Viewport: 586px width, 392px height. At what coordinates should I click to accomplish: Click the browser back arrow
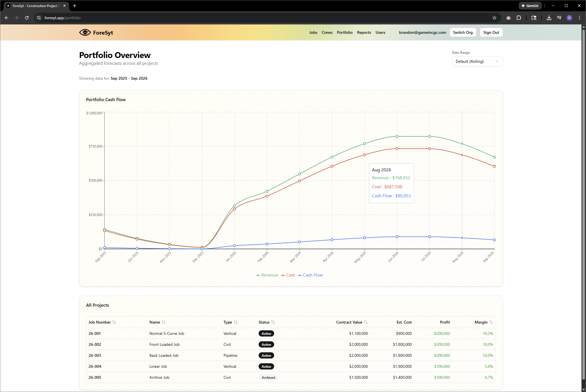coord(6,17)
